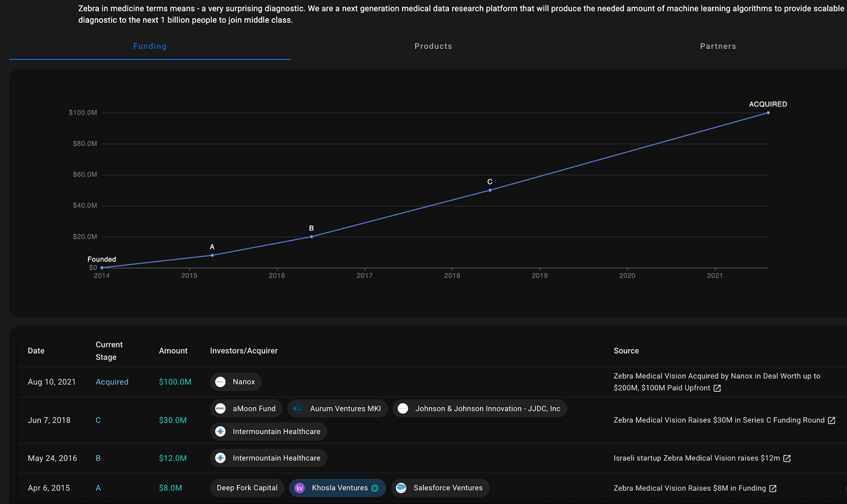Image resolution: width=847 pixels, height=504 pixels.
Task: Click the Jun 7, 2018 date cell
Action: coord(49,420)
